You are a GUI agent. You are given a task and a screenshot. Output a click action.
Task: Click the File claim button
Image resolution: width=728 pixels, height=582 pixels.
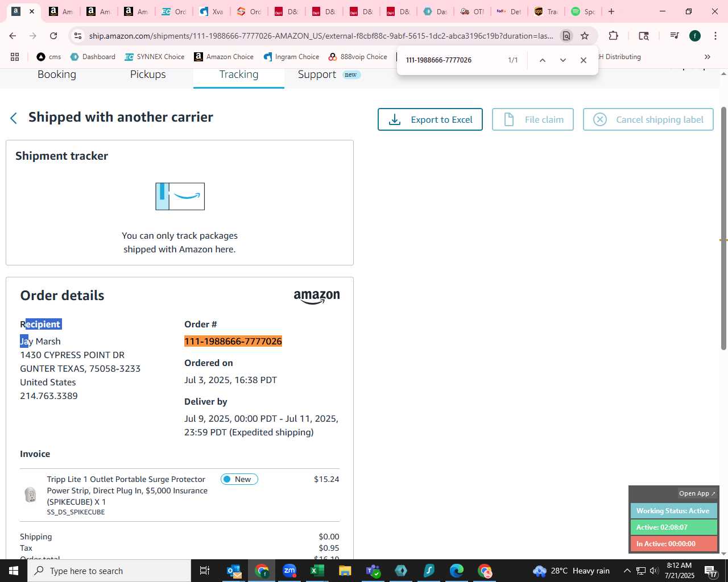click(x=533, y=119)
